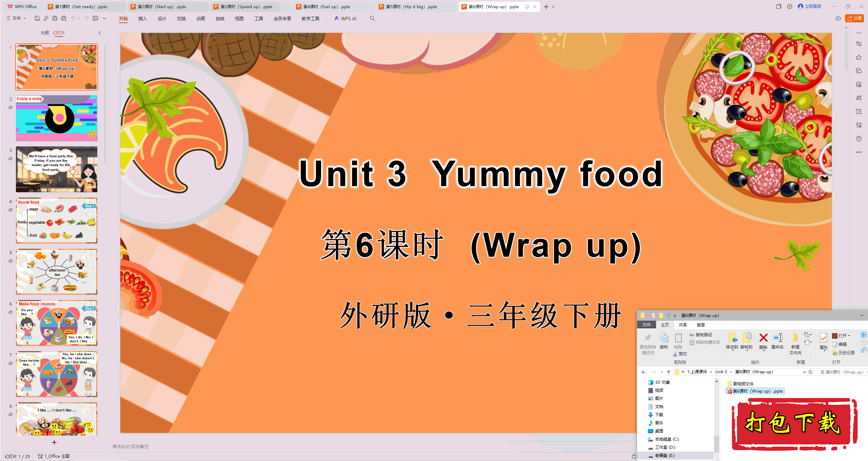This screenshot has width=868, height=461.
Task: Open the resource search book sidebar icon
Action: 859,112
